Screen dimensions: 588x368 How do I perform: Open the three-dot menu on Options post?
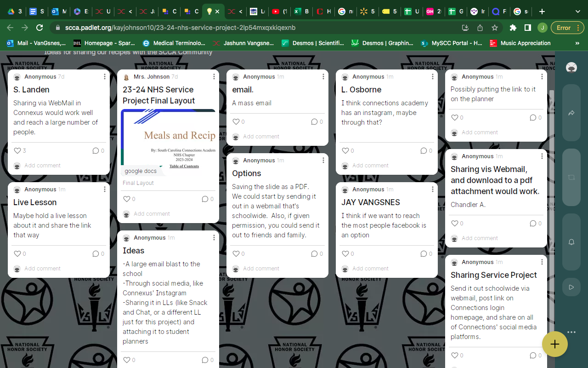(323, 160)
